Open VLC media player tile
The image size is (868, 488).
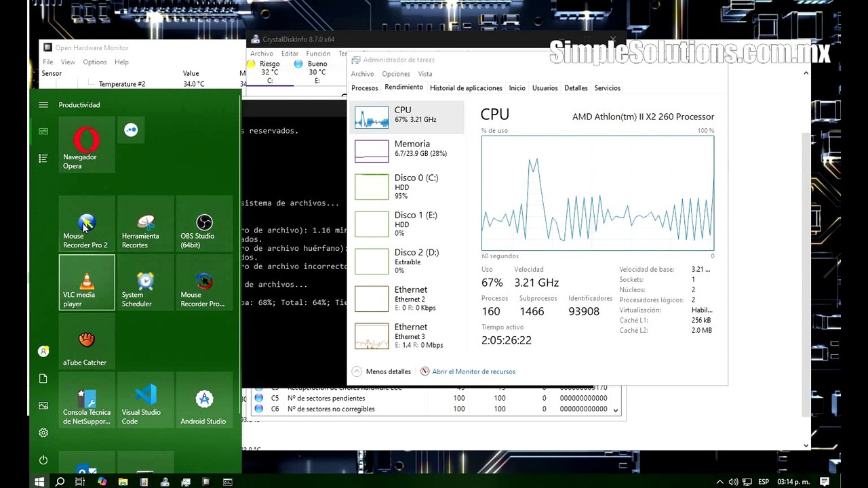[87, 283]
